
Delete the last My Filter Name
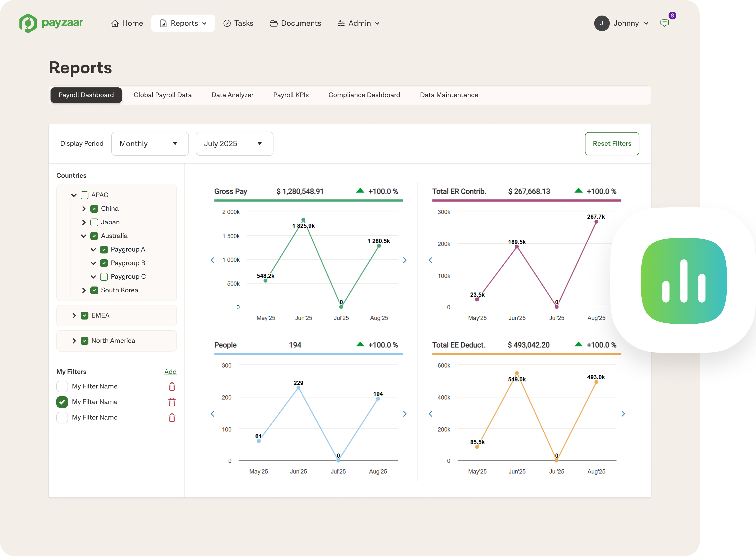tap(172, 417)
